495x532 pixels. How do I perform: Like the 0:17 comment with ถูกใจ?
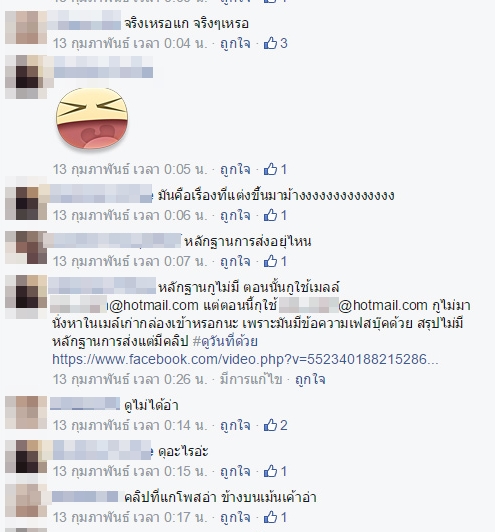[x=235, y=517]
